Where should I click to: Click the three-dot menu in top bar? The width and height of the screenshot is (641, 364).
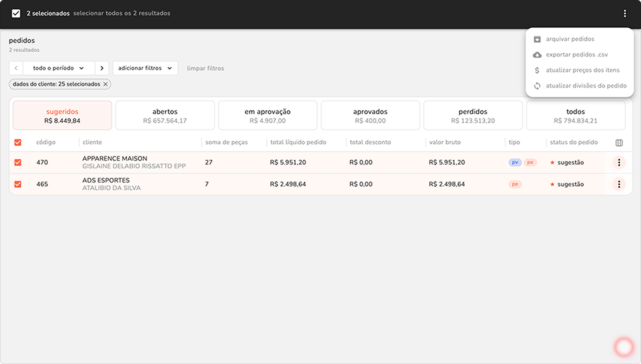[625, 13]
